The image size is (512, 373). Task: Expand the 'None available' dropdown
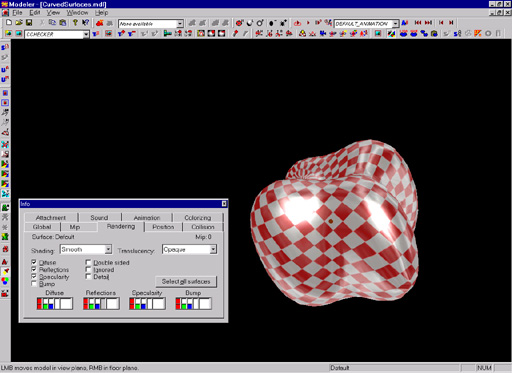click(180, 24)
